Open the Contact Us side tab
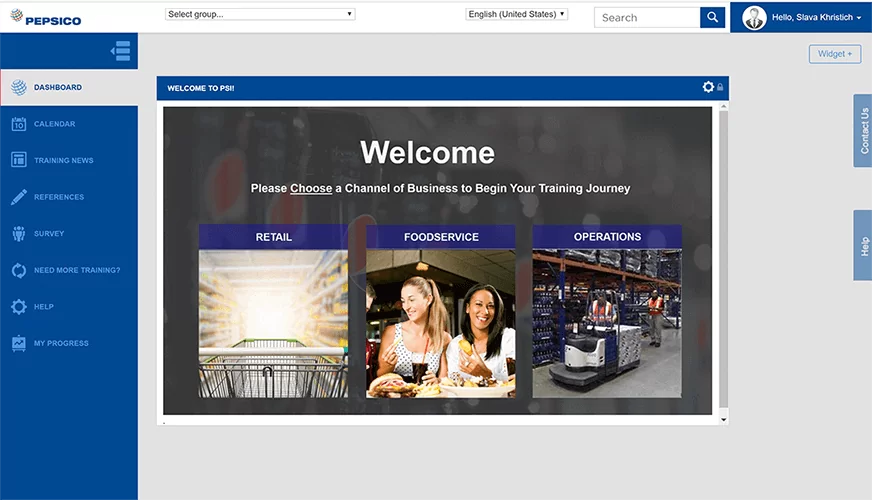Image resolution: width=872 pixels, height=500 pixels. pyautogui.click(x=863, y=131)
